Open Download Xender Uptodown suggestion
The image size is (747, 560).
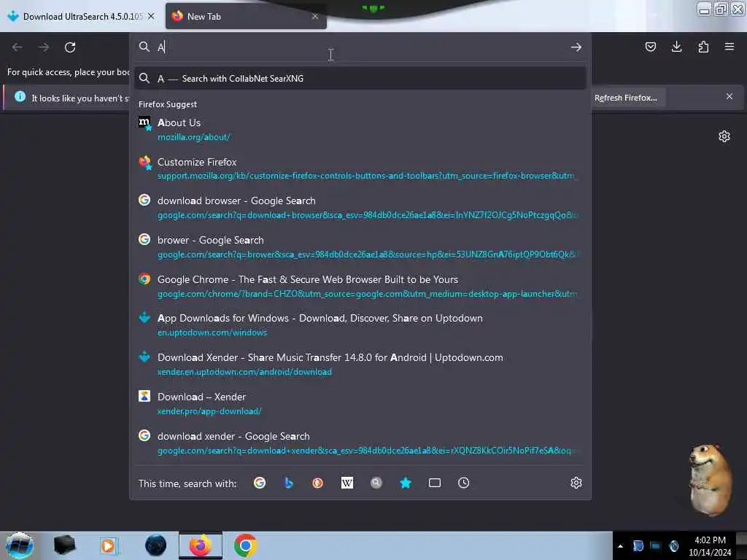(360, 365)
